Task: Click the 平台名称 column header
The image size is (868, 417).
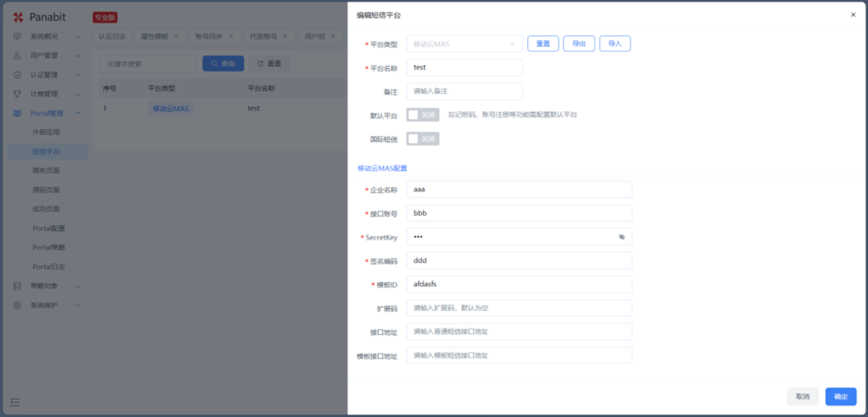Action: click(x=262, y=88)
